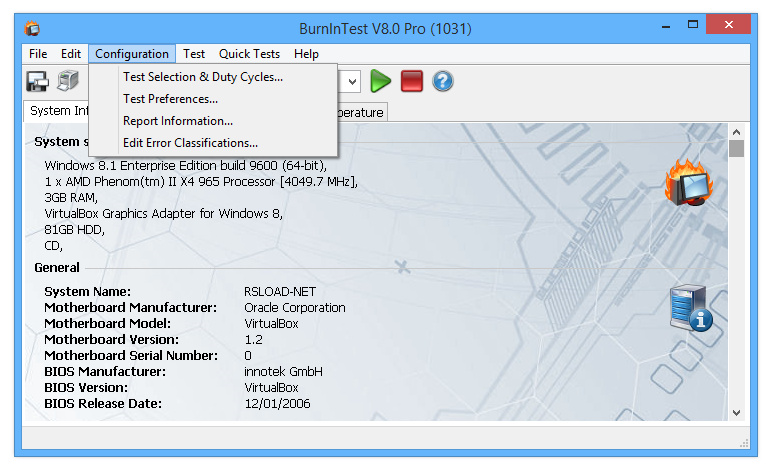Screen dimensions: 774x473
Task: Click the AMD Phenom processor line
Action: tap(201, 182)
